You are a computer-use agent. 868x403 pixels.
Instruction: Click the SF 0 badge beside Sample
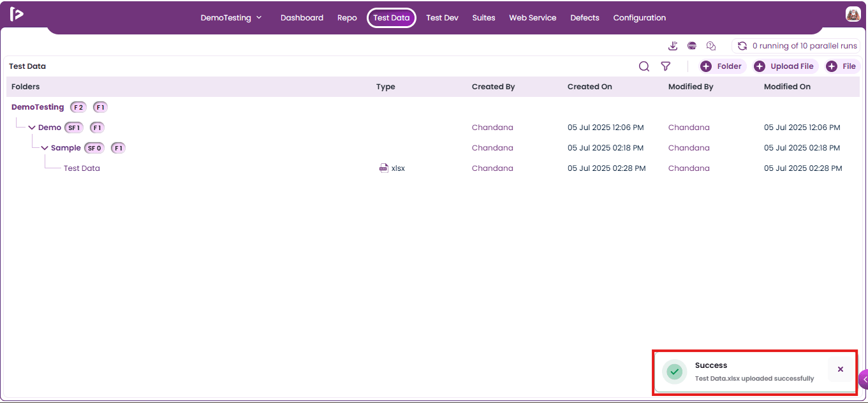tap(94, 148)
